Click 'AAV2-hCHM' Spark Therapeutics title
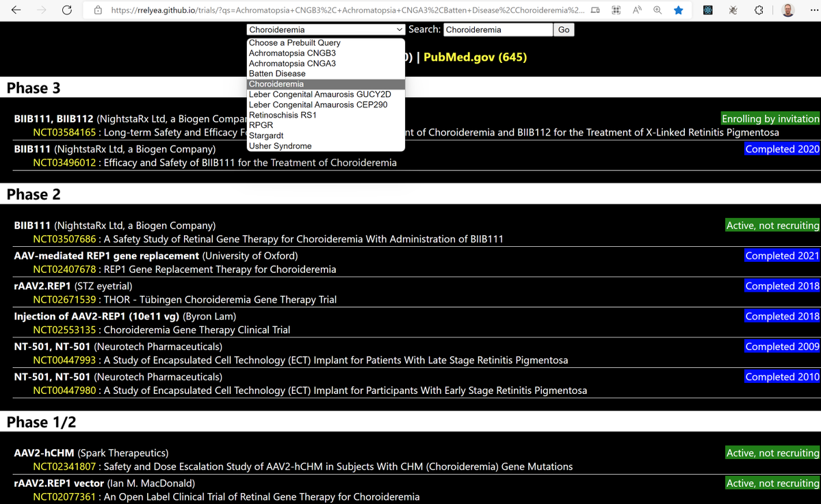Image resolution: width=821 pixels, height=504 pixels. tap(44, 453)
